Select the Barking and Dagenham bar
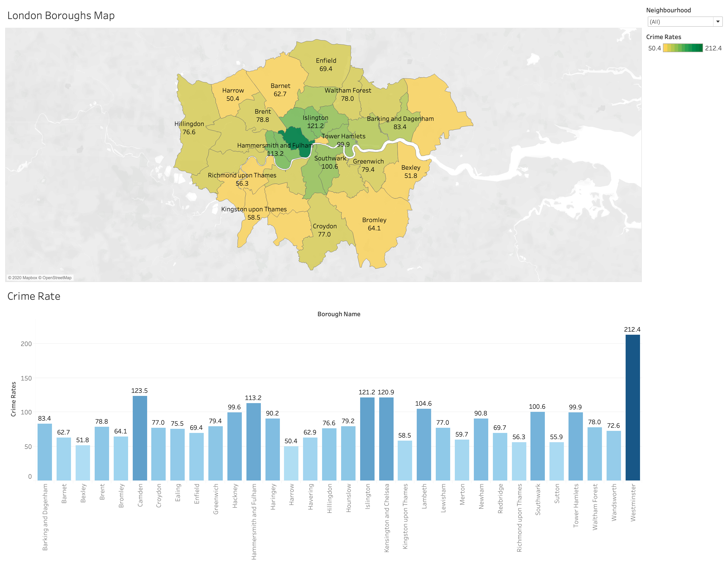 click(45, 452)
